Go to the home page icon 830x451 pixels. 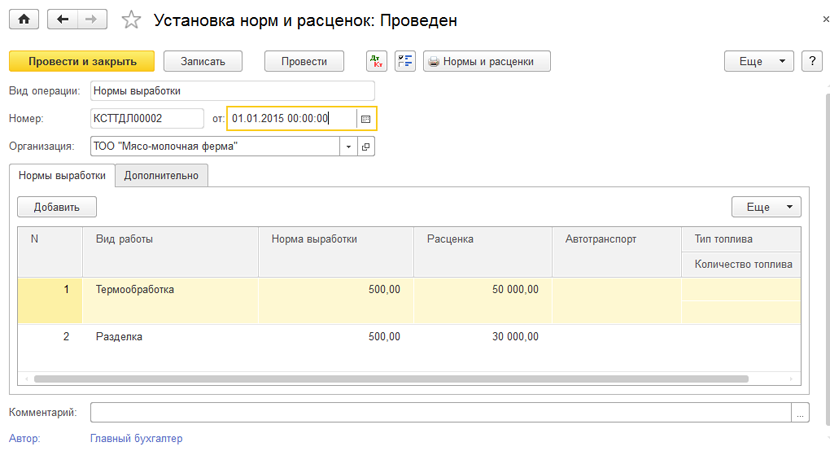(x=24, y=20)
